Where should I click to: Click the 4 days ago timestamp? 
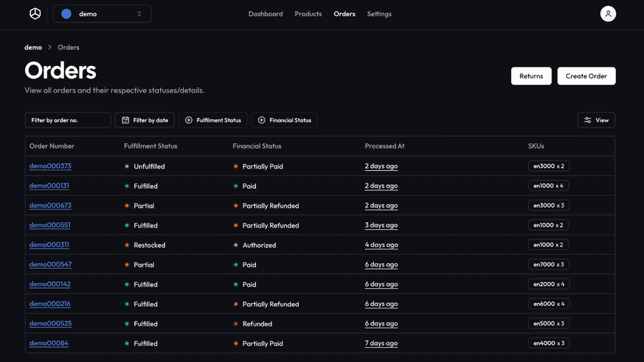tap(381, 245)
